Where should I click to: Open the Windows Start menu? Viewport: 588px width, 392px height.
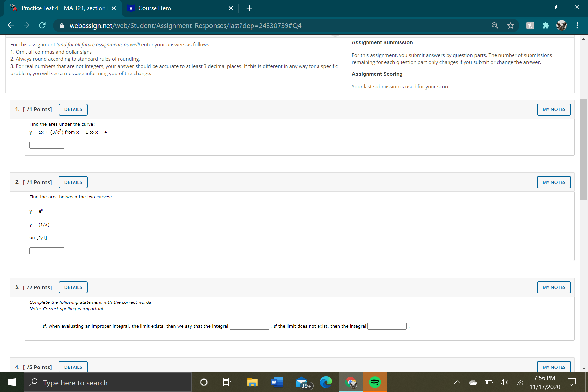(12, 382)
